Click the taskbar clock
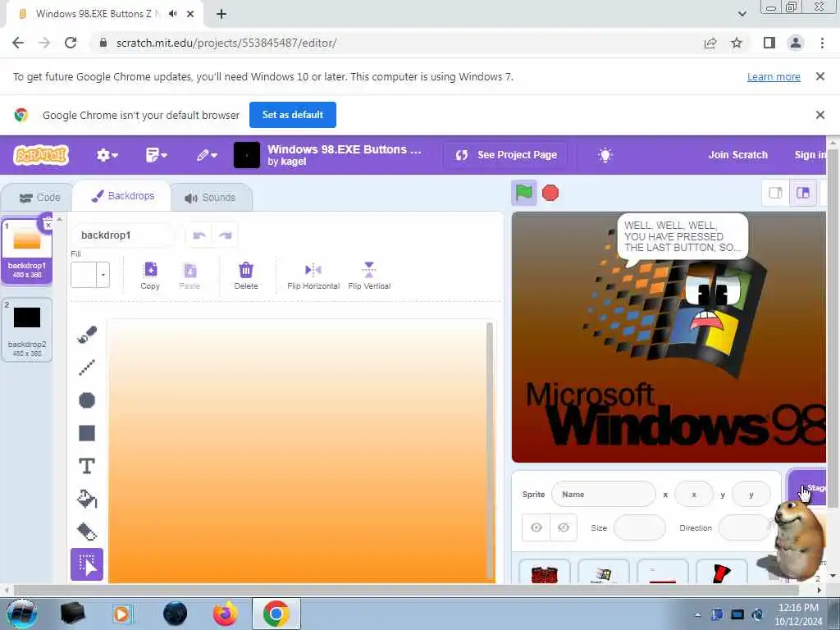Screen dimensions: 840x630 pyautogui.click(x=798, y=614)
